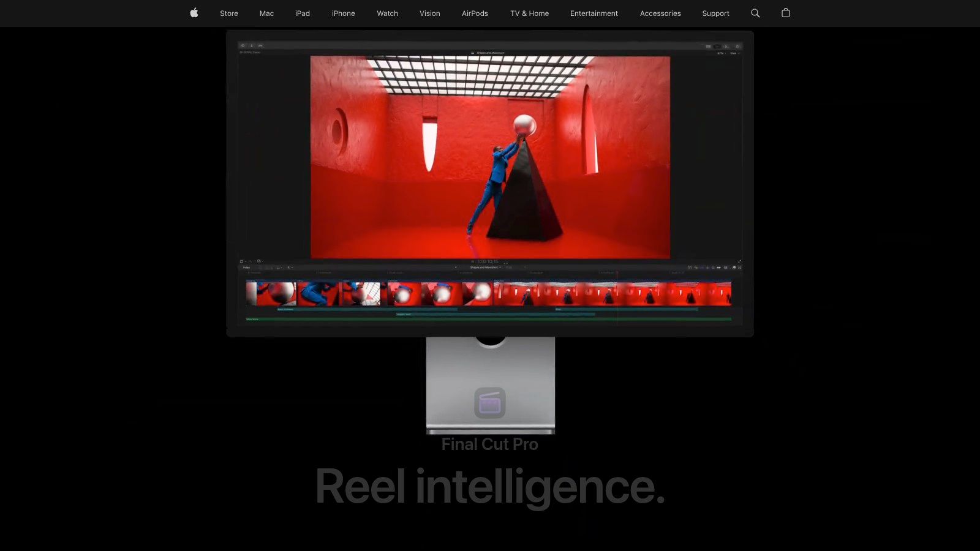This screenshot has height=551, width=980.
Task: Open the iPhone menu item
Action: tap(344, 13)
